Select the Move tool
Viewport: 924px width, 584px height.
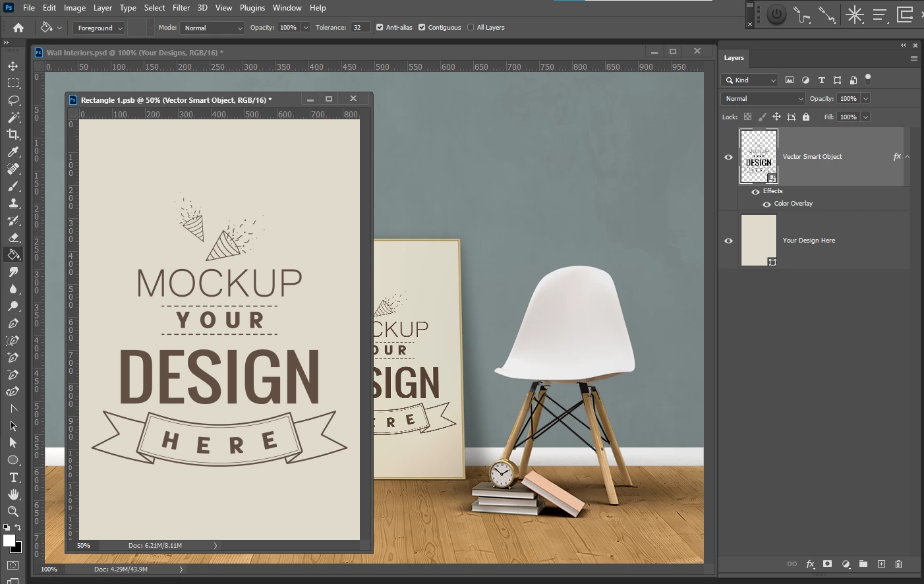[x=13, y=66]
